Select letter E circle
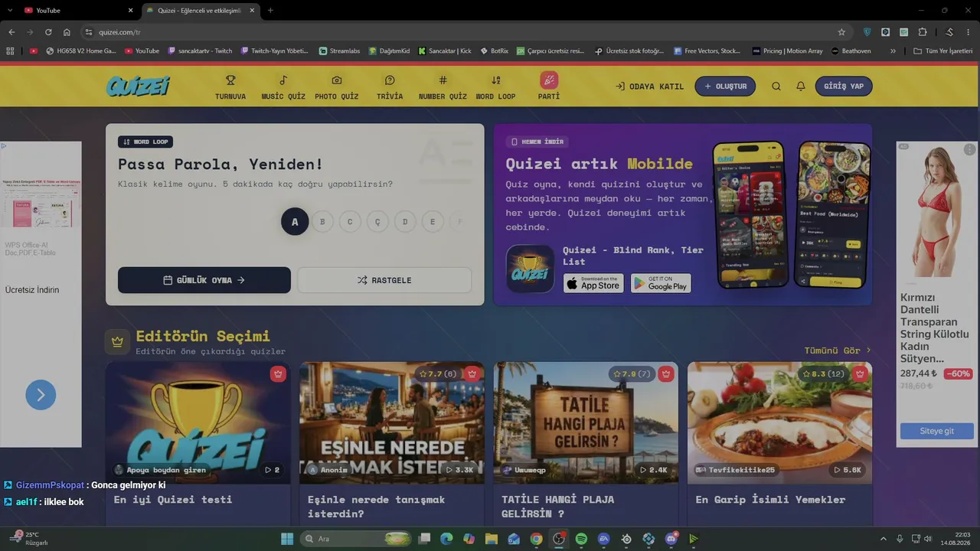Image resolution: width=980 pixels, height=551 pixels. pyautogui.click(x=433, y=222)
